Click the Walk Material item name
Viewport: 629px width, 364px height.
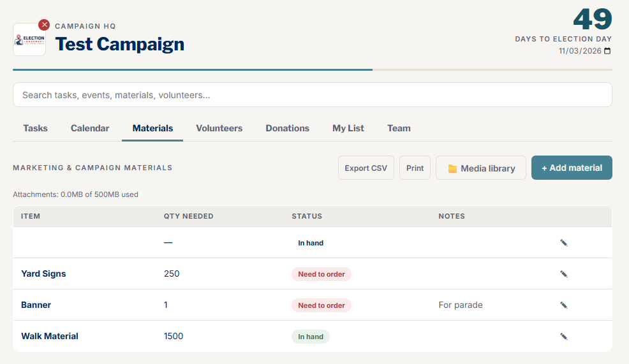click(50, 337)
